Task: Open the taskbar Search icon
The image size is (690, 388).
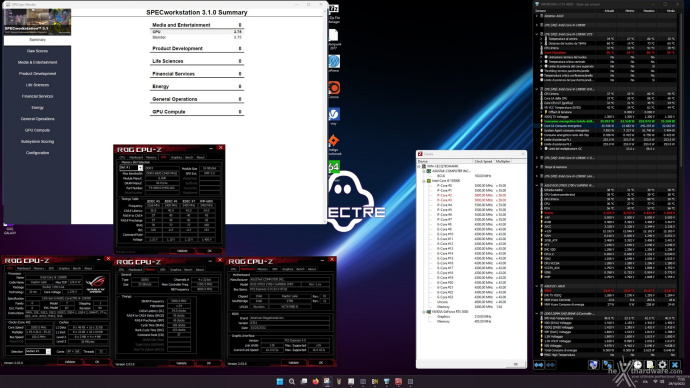Action: (x=291, y=381)
